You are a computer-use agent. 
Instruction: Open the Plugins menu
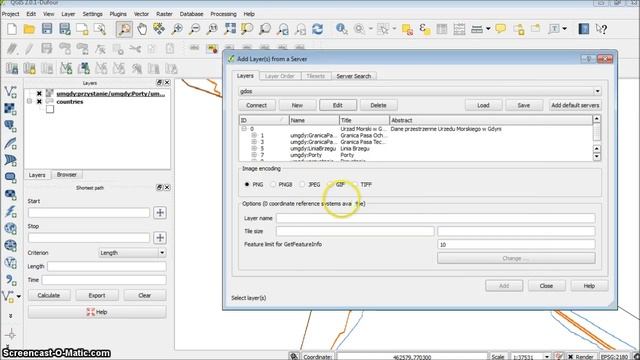[118, 14]
